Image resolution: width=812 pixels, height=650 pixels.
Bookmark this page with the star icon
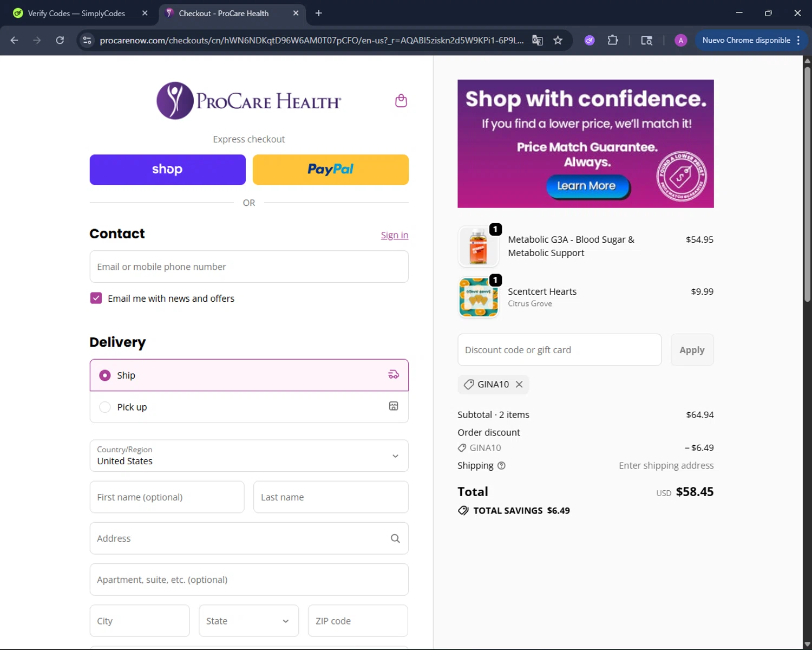click(558, 40)
